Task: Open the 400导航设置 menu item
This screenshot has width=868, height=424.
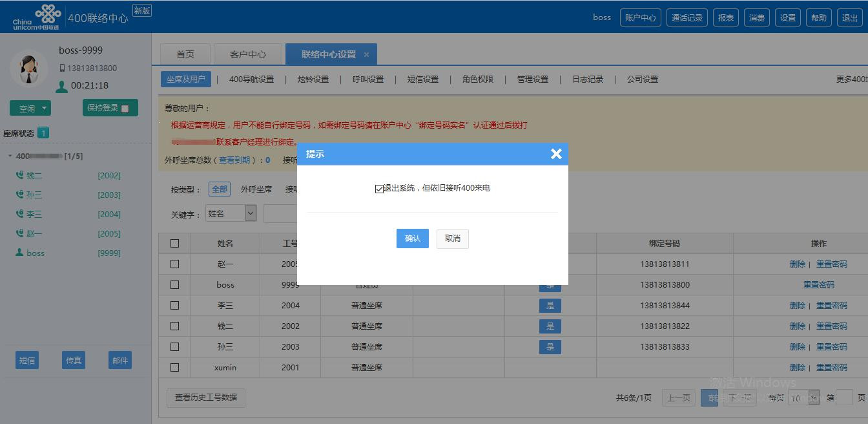Action: (x=251, y=79)
